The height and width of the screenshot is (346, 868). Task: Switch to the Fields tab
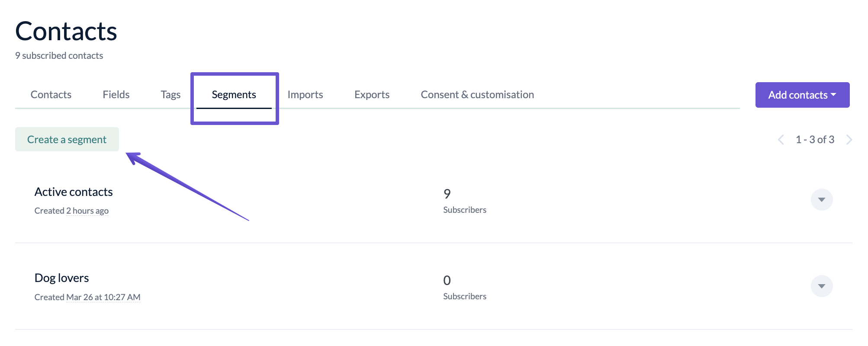116,95
